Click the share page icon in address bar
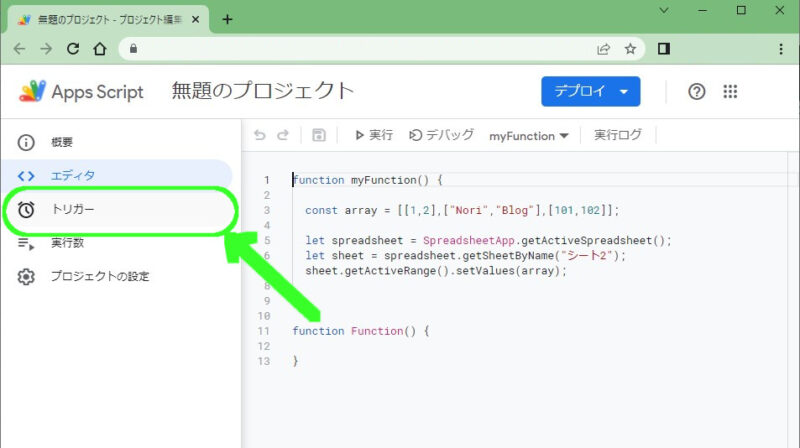The image size is (800, 448). 604,48
